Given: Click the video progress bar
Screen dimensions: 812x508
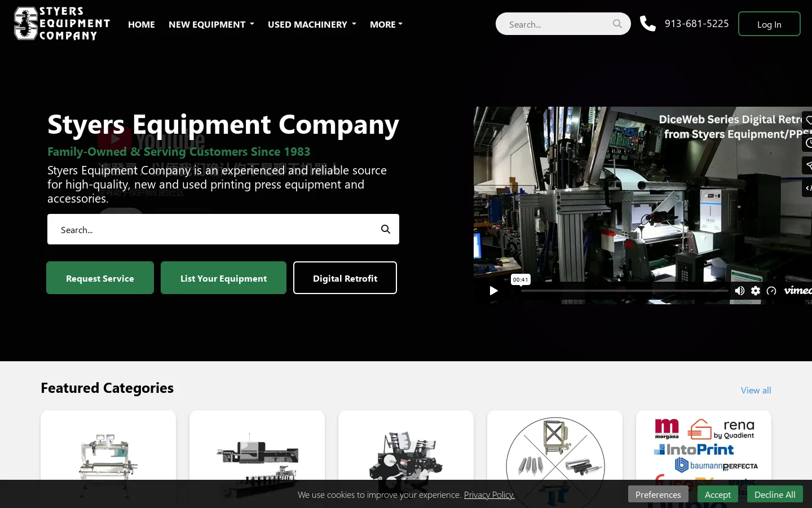Looking at the screenshot, I should [x=624, y=291].
